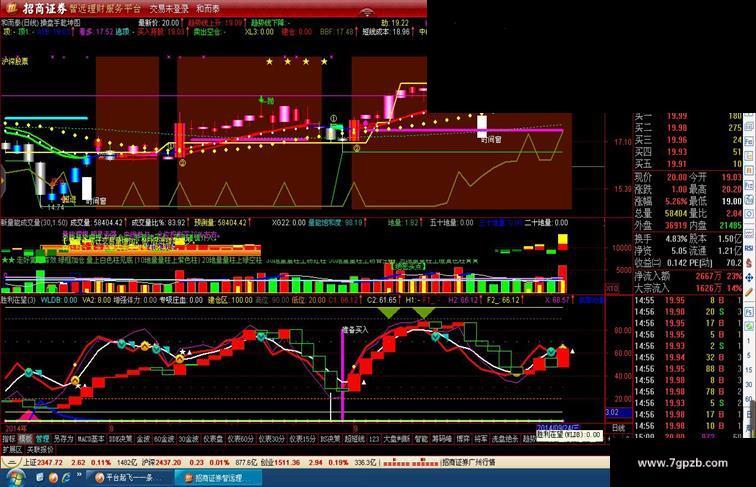Select the 60金波 indicator tab
Screen dimensions: 756x487
click(x=164, y=439)
